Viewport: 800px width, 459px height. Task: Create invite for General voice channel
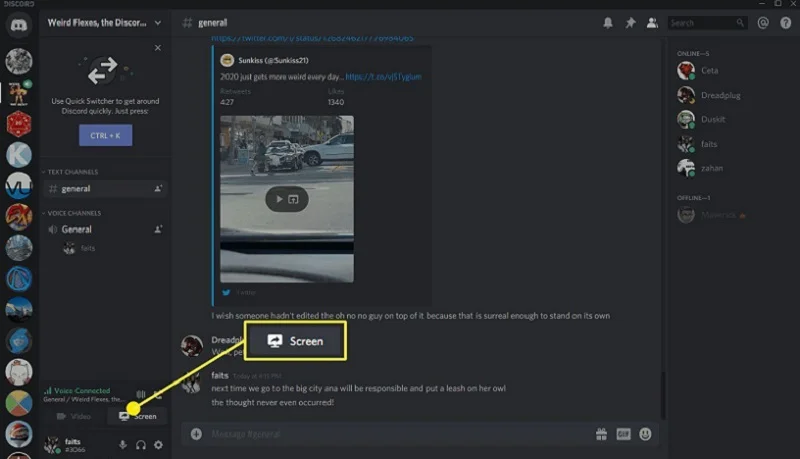coord(158,230)
